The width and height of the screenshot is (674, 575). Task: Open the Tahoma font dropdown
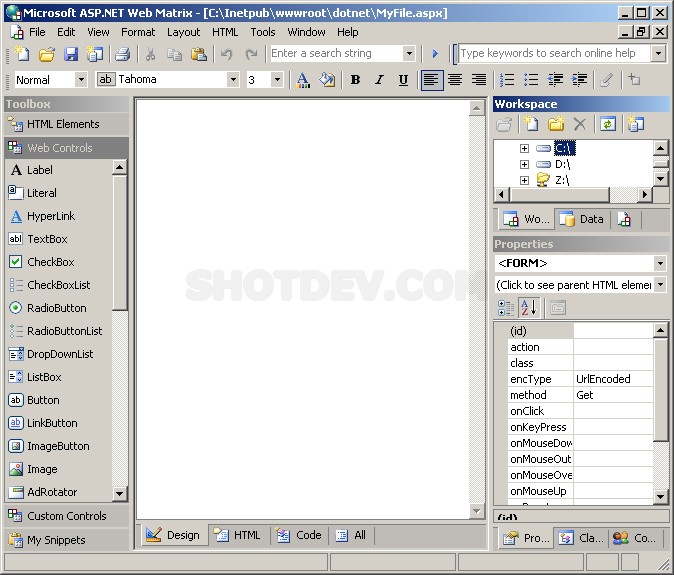pos(233,80)
